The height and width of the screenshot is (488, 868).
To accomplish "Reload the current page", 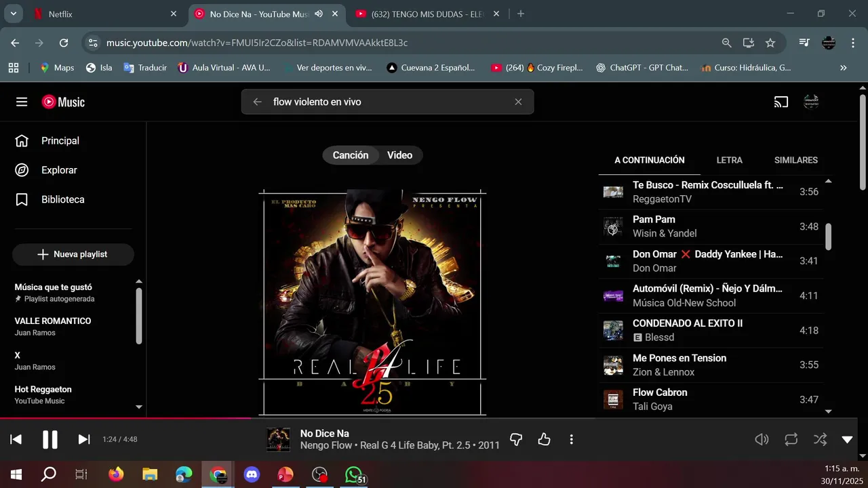I will point(64,43).
